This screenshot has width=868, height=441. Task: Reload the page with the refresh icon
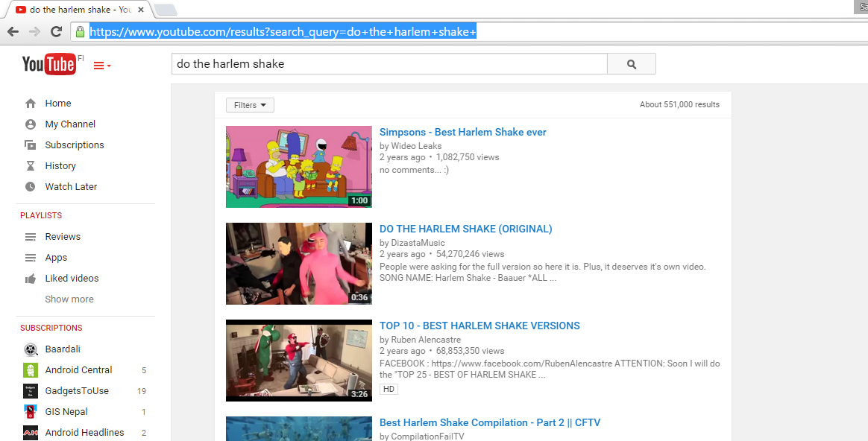pyautogui.click(x=56, y=32)
